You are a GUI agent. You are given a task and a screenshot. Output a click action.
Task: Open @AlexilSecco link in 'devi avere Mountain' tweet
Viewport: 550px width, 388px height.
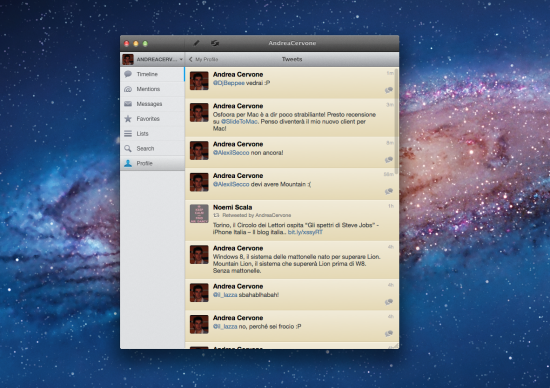(x=231, y=184)
